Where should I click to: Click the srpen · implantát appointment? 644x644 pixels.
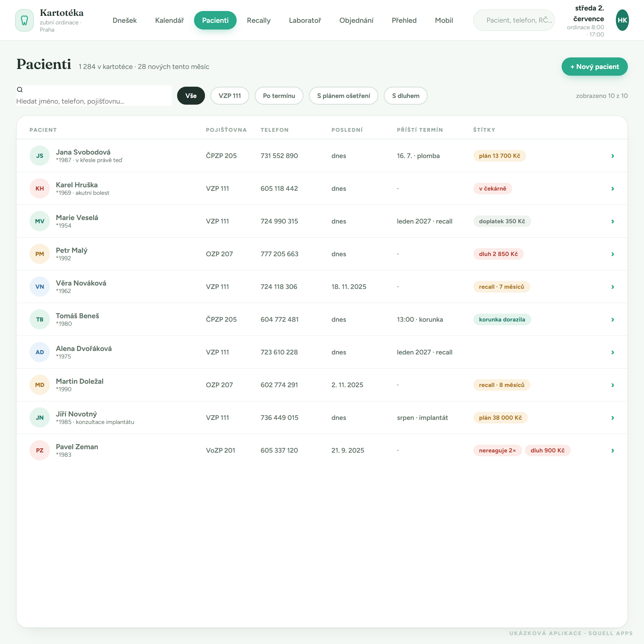(x=422, y=418)
